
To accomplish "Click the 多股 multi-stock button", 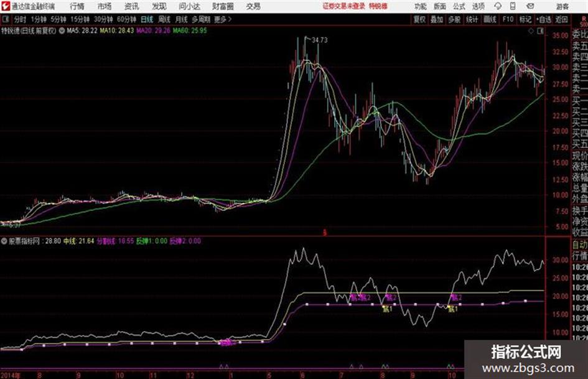I will tap(454, 19).
